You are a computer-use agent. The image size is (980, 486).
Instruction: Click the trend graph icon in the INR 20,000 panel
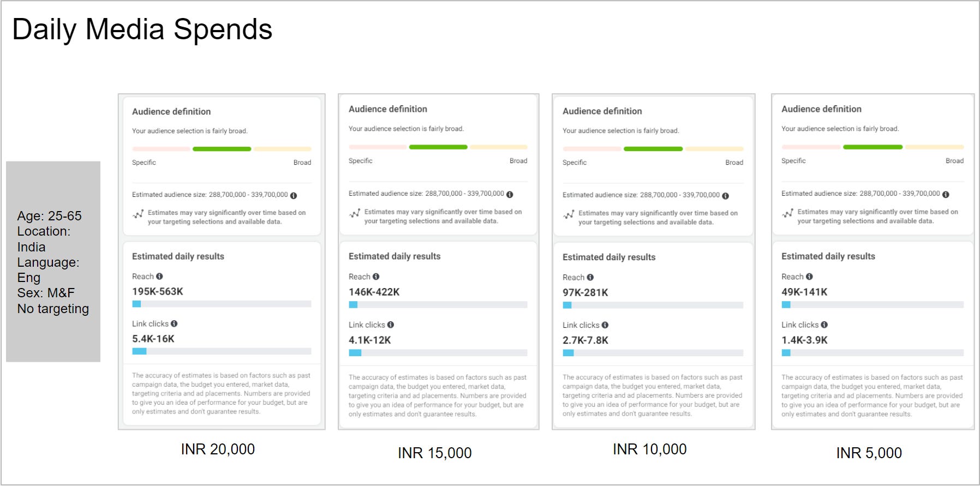click(x=138, y=214)
